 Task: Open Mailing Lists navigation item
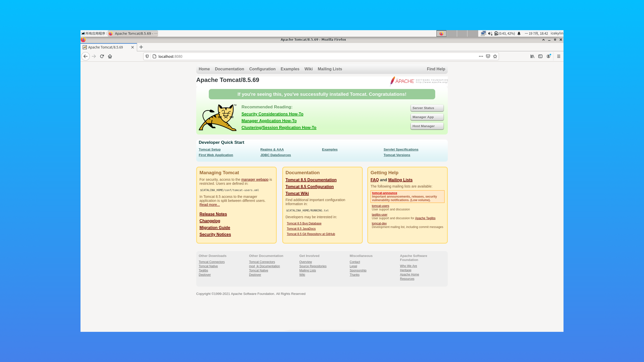click(x=330, y=69)
